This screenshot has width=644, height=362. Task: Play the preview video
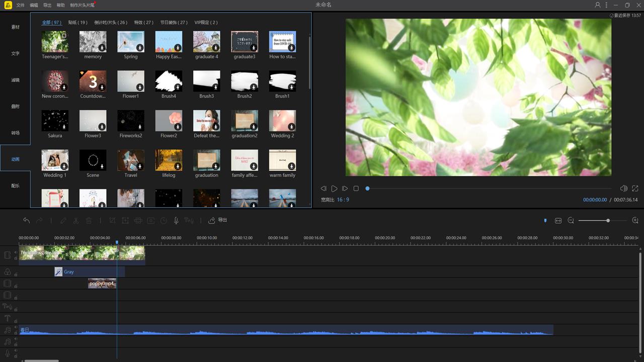334,189
